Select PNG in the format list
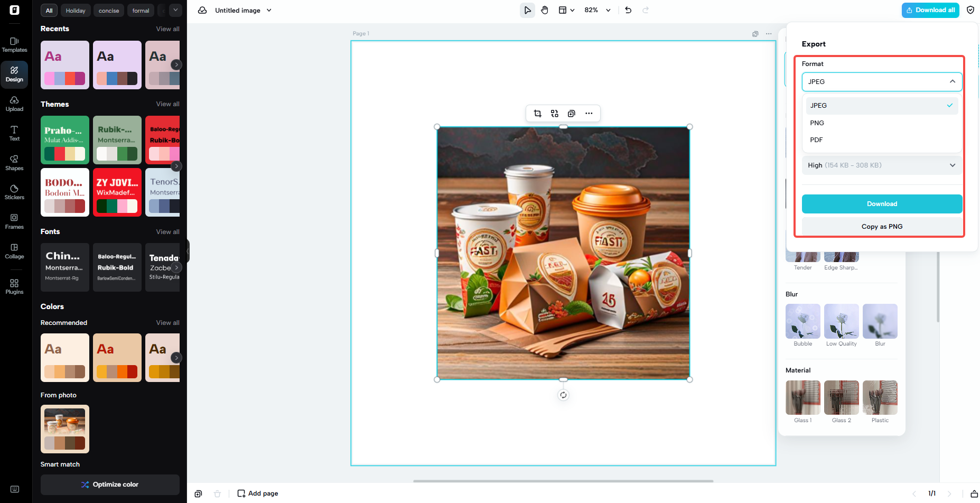The height and width of the screenshot is (503, 980). click(x=817, y=123)
